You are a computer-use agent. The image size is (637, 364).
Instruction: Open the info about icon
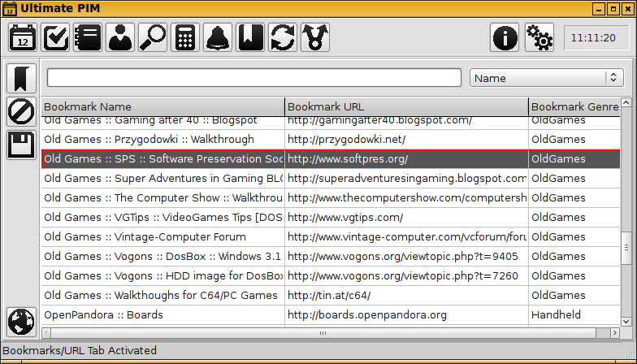pyautogui.click(x=505, y=37)
